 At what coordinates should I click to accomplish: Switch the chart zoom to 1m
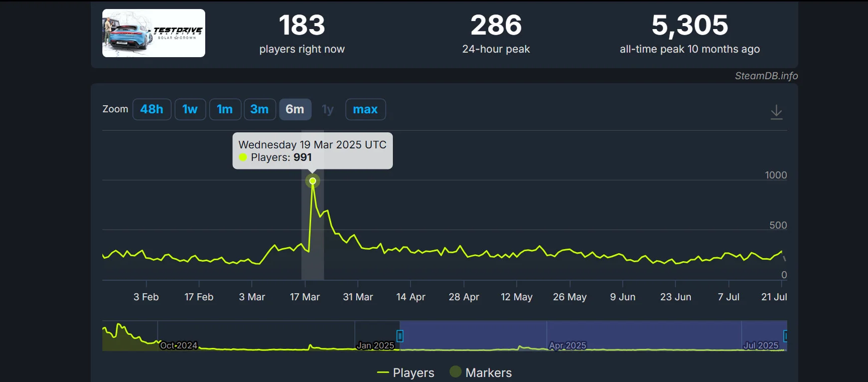pyautogui.click(x=225, y=109)
